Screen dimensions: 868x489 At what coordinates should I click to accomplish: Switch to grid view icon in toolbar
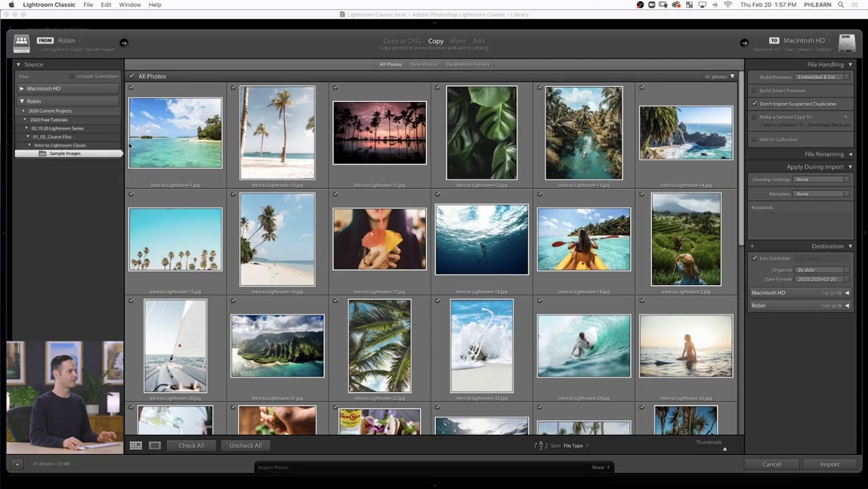point(136,446)
